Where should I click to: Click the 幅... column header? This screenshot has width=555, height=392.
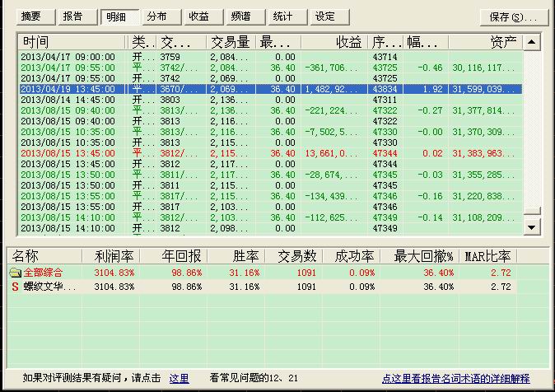(426, 42)
